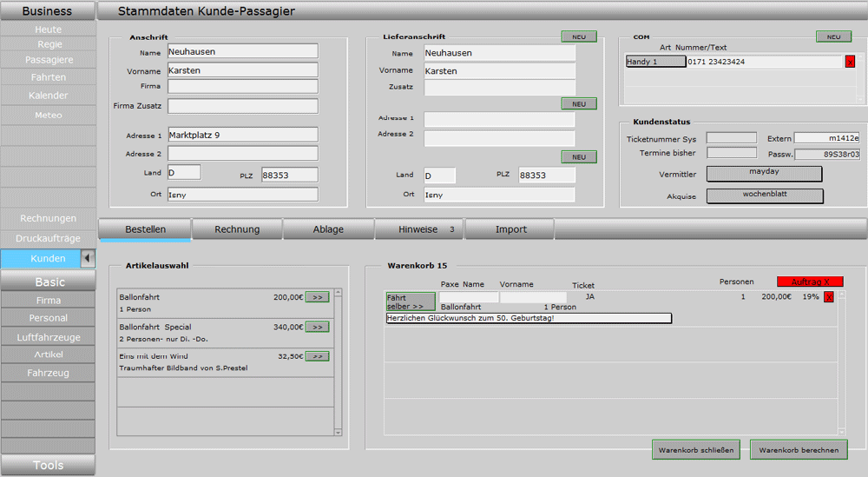The width and height of the screenshot is (868, 477).
Task: Collapse the Kunden sidebar arrow
Action: coord(87,258)
